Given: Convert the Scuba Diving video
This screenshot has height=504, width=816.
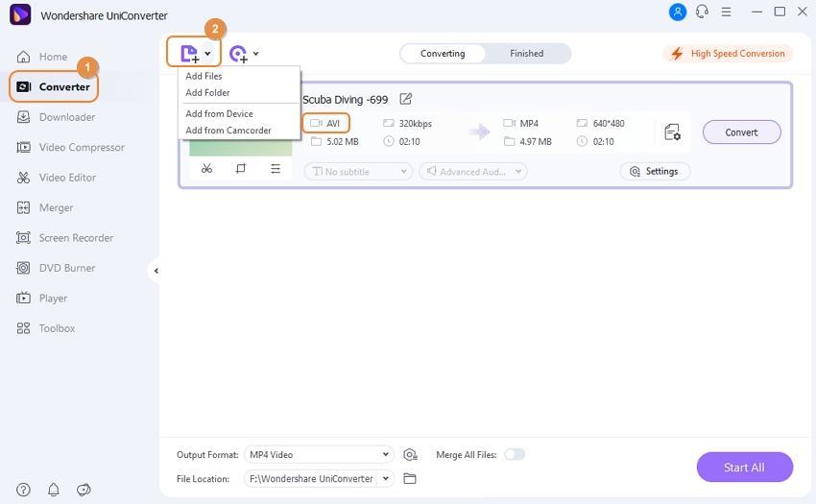Looking at the screenshot, I should [741, 132].
